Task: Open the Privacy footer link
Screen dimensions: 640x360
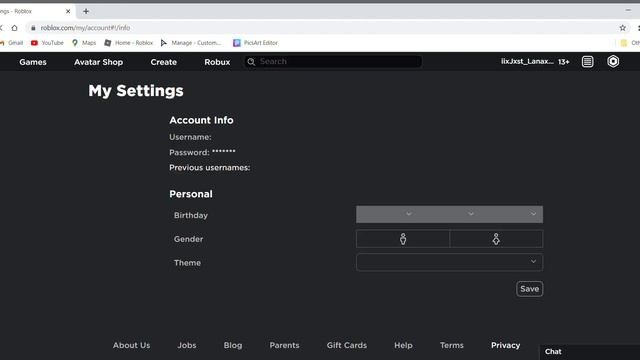Action: coord(505,345)
